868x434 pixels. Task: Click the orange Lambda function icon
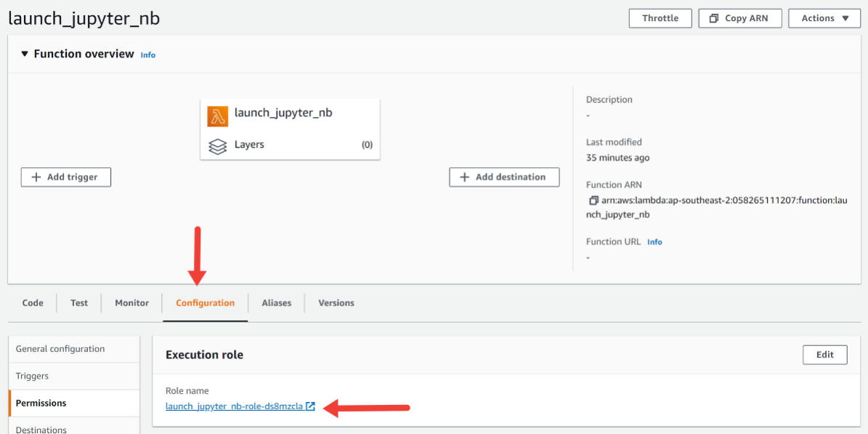pyautogui.click(x=217, y=116)
